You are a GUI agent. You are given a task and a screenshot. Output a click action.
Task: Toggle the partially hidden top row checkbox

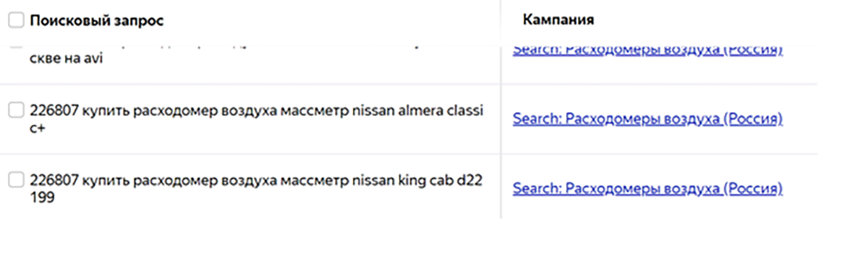point(16,47)
